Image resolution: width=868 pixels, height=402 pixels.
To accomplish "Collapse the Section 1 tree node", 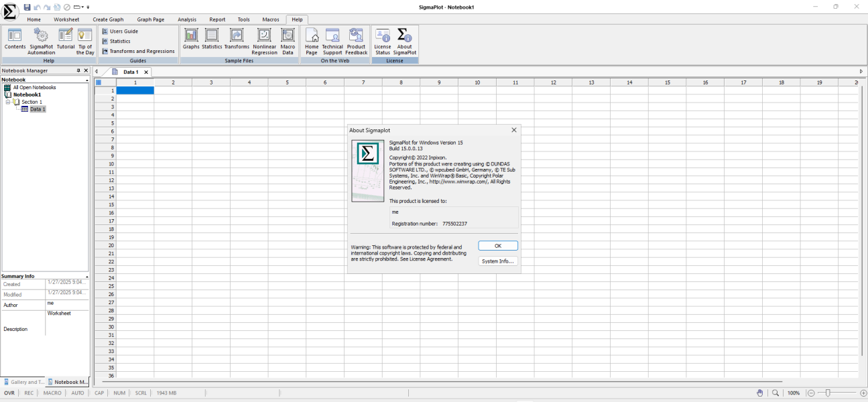I will click(8, 102).
